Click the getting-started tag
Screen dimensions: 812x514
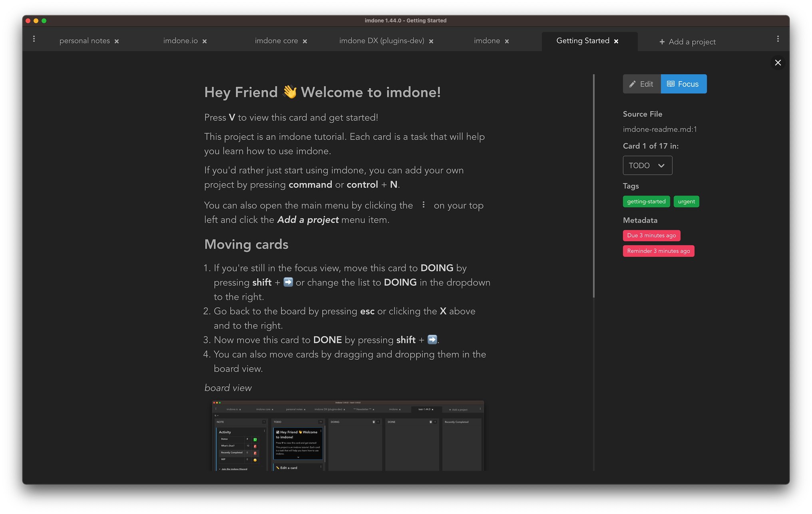click(646, 201)
